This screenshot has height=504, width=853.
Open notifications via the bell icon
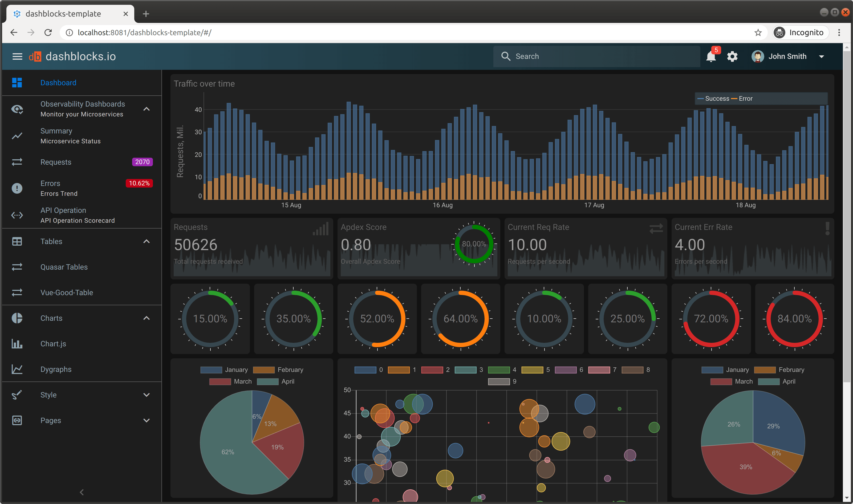711,56
